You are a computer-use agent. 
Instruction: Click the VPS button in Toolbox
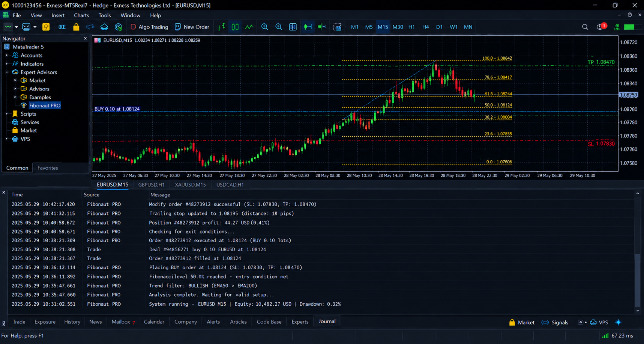[599, 323]
